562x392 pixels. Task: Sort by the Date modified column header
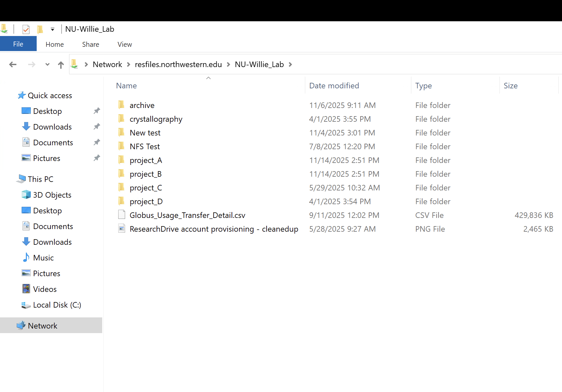(334, 86)
